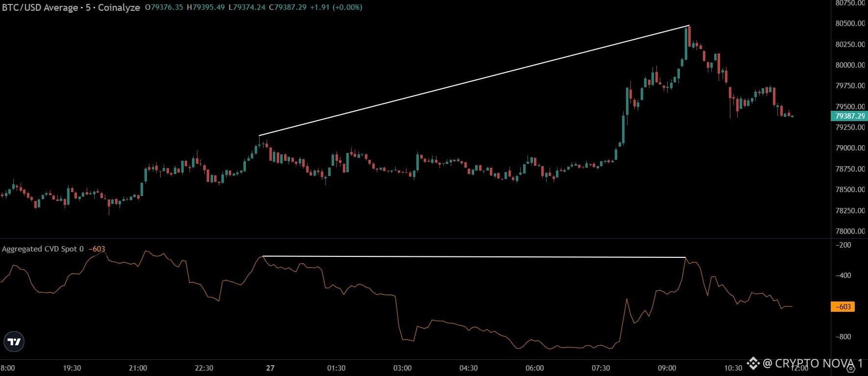The width and height of the screenshot is (868, 376).
Task: Click the 79000.00 price axis label
Action: [x=850, y=148]
